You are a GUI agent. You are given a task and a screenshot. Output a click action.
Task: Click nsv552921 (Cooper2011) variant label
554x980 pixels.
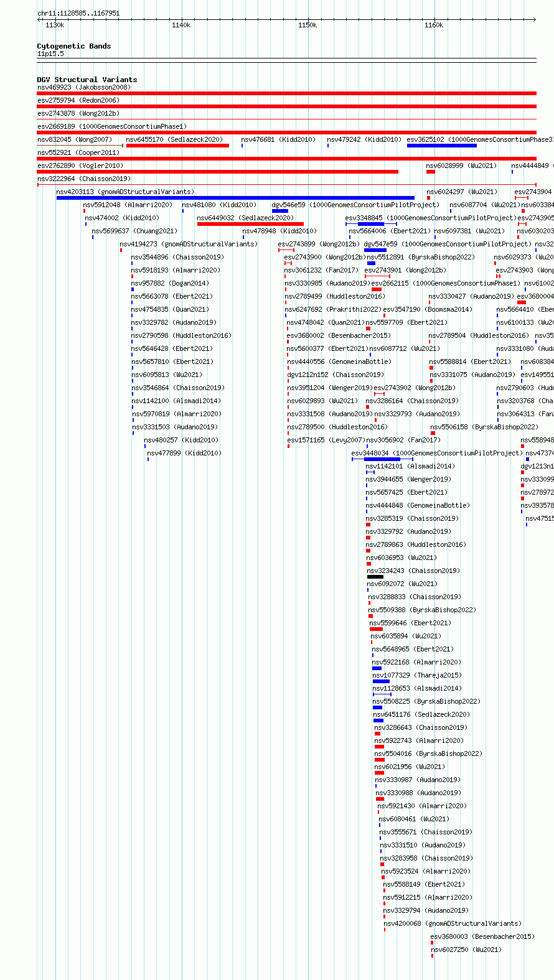coord(78,152)
